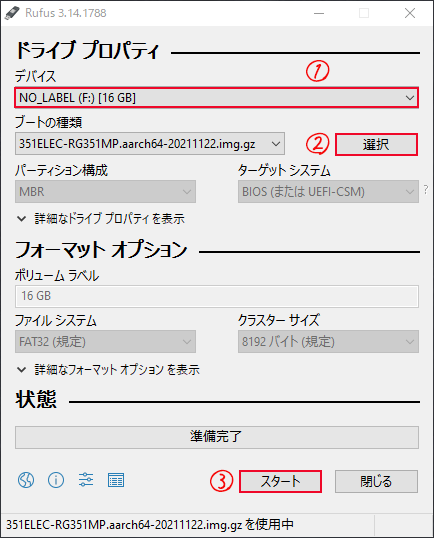Open the 8192 バイト cluster size dropdown
The image size is (434, 538).
pos(328,341)
